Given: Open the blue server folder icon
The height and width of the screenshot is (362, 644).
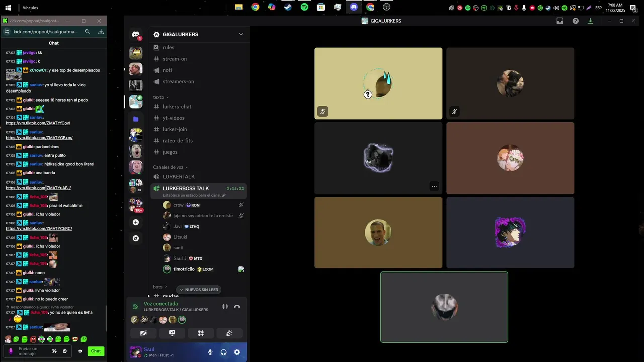Looking at the screenshot, I should (136, 119).
